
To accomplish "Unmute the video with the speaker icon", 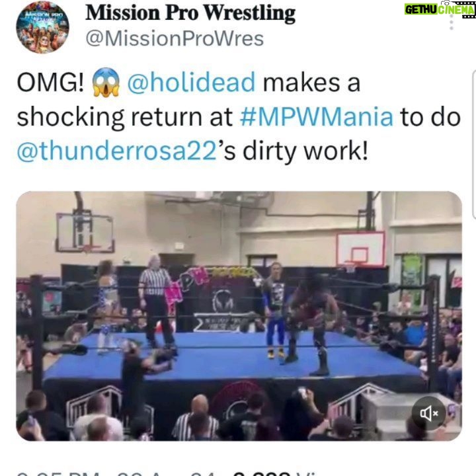I will point(429,413).
